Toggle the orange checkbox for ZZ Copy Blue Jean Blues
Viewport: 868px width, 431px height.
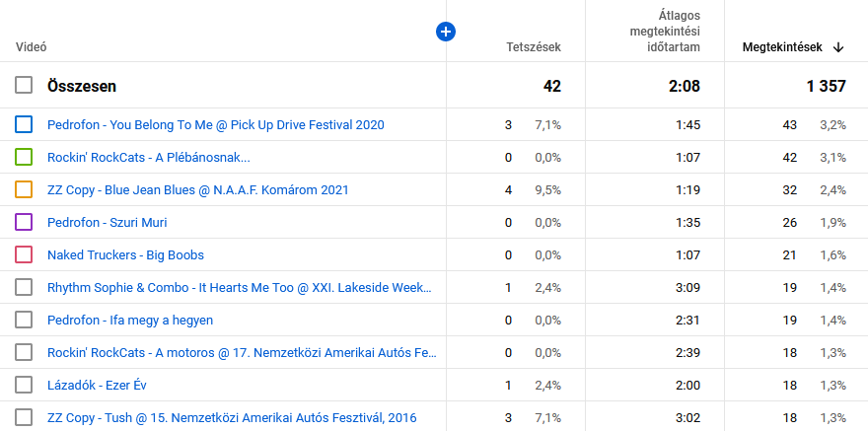tap(24, 190)
